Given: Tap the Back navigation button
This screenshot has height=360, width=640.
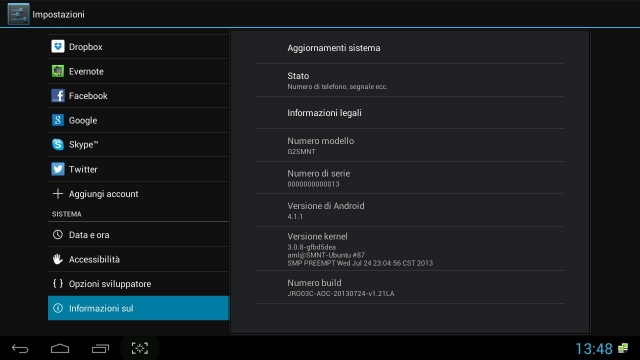Looking at the screenshot, I should (20, 348).
